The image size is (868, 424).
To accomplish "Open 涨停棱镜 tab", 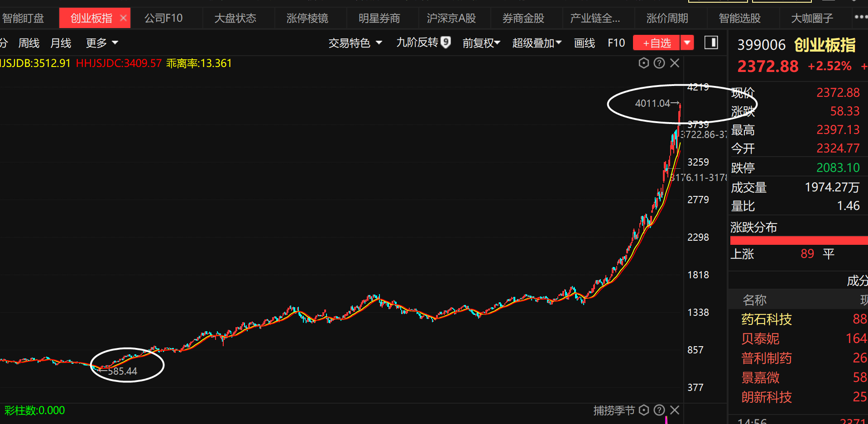I will pos(307,18).
